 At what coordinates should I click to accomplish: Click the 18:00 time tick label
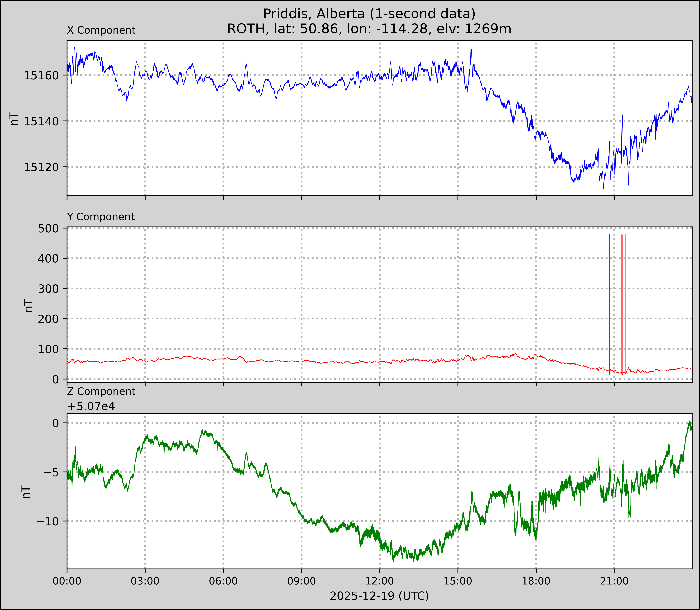click(536, 581)
